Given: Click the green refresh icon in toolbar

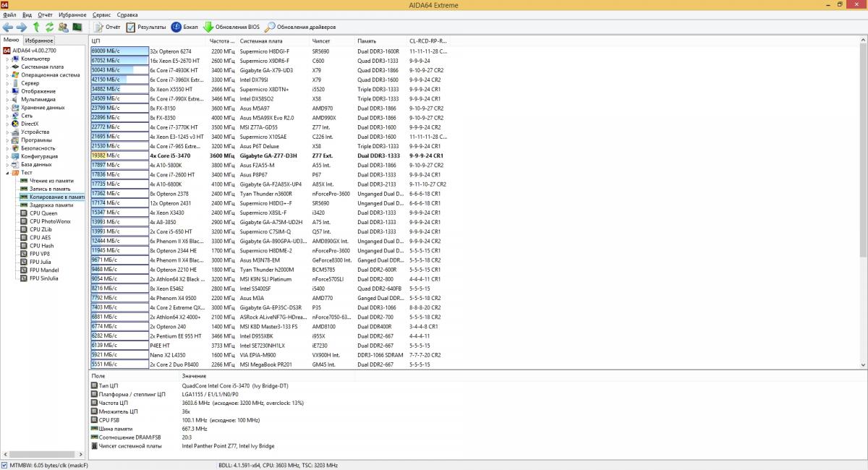Looking at the screenshot, I should [x=50, y=27].
